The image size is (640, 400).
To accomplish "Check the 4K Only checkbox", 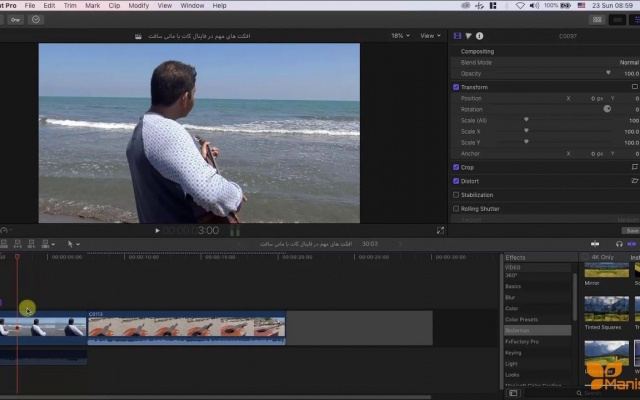I will pyautogui.click(x=585, y=257).
